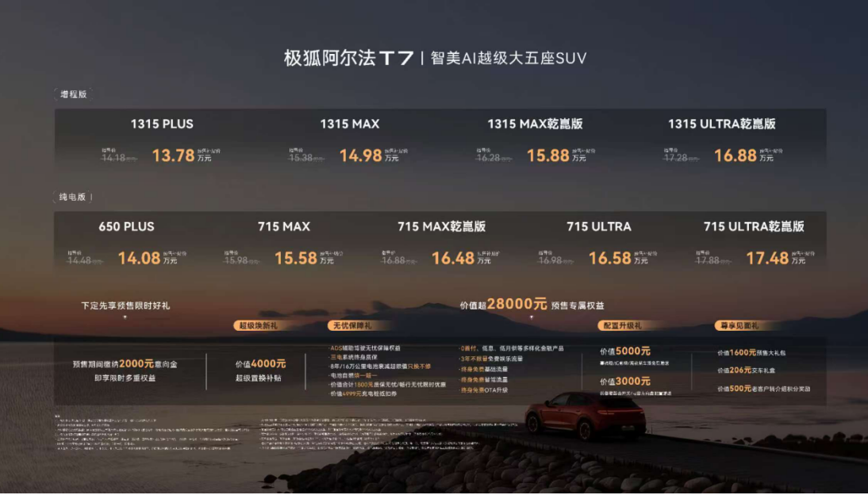Click the 智美AI越级大五座SUV subtitle
This screenshot has width=868, height=495.
pos(508,58)
